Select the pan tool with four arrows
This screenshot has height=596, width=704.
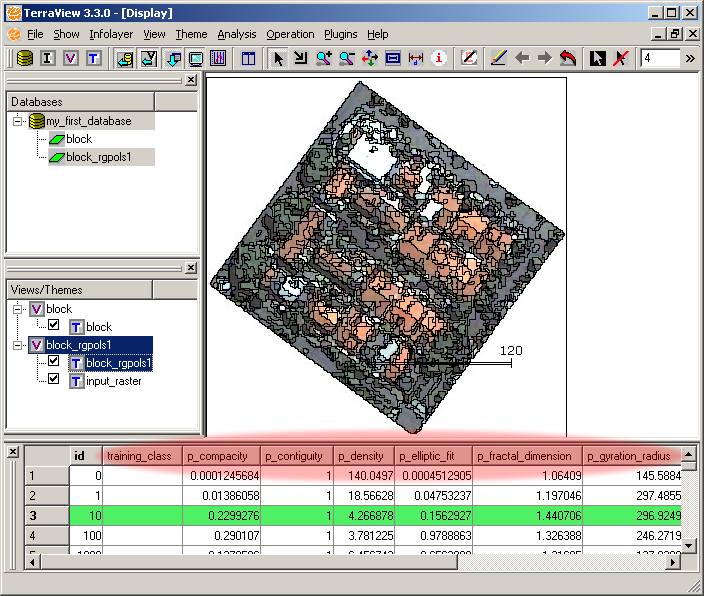pyautogui.click(x=369, y=59)
